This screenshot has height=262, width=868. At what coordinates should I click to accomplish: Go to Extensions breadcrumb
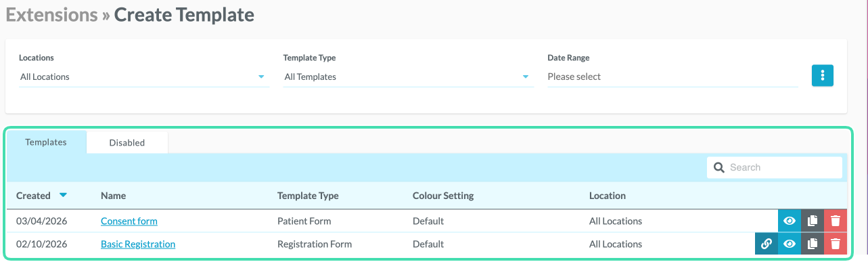coord(53,14)
